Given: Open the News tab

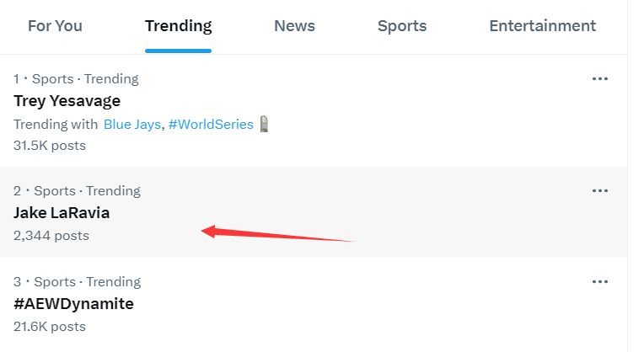Looking at the screenshot, I should (x=294, y=26).
